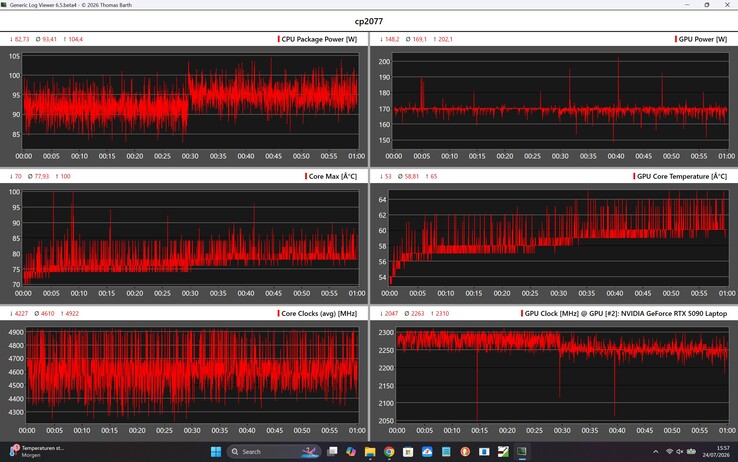Click inside the Core Max temperature graph
This screenshot has width=738, height=462.
pos(190,238)
